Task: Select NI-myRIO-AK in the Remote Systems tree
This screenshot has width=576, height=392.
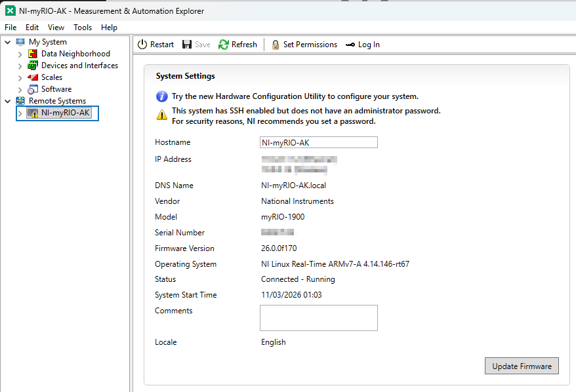Action: pyautogui.click(x=65, y=113)
